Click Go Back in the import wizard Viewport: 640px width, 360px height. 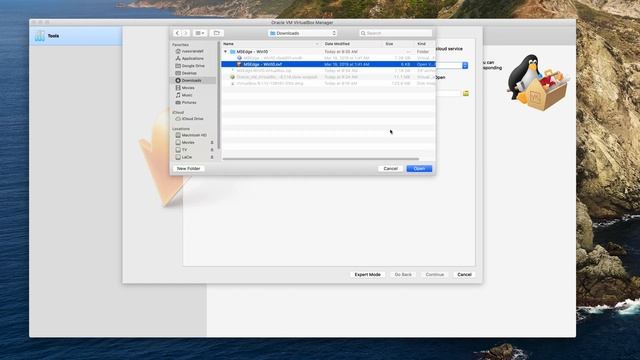(x=403, y=275)
